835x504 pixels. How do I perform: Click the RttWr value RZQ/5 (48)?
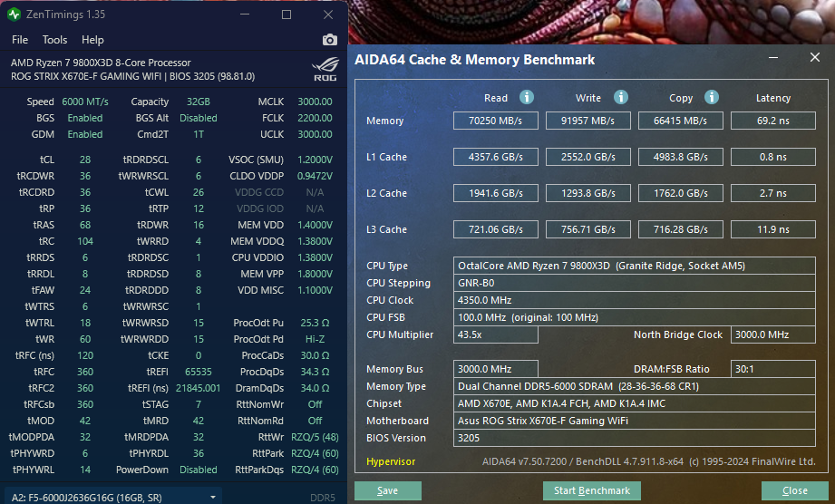tap(315, 437)
